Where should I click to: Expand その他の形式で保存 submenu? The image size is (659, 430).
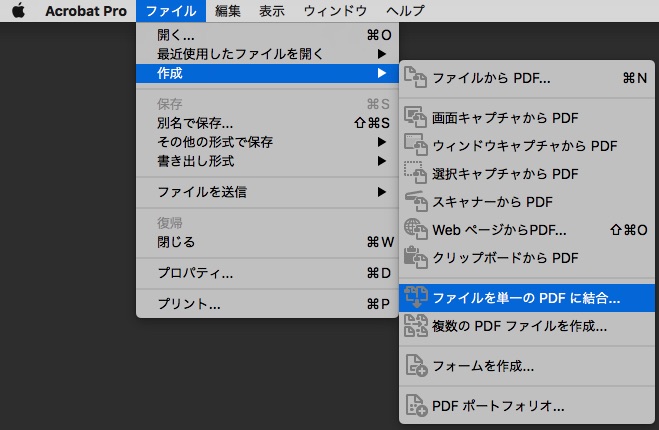pyautogui.click(x=267, y=142)
